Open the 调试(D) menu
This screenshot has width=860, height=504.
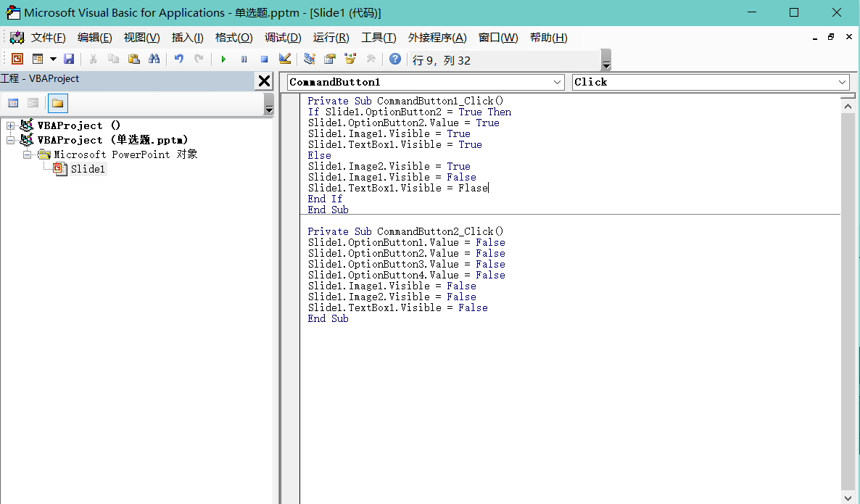pyautogui.click(x=283, y=37)
